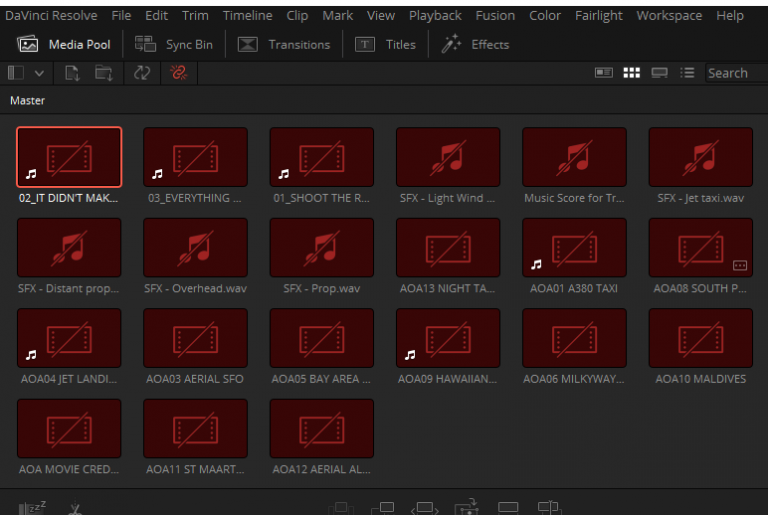Select the AOA05 BAY AREA clip
The width and height of the screenshot is (768, 515).
pyautogui.click(x=322, y=338)
